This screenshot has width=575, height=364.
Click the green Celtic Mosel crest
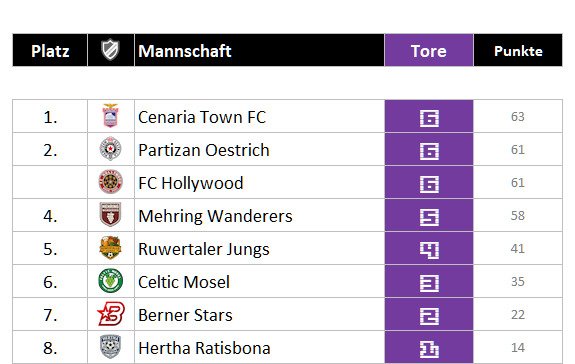pos(110,280)
